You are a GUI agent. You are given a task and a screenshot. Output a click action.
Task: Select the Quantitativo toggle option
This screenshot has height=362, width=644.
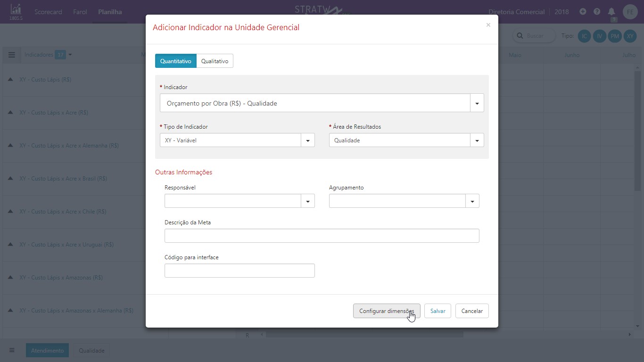[175, 61]
